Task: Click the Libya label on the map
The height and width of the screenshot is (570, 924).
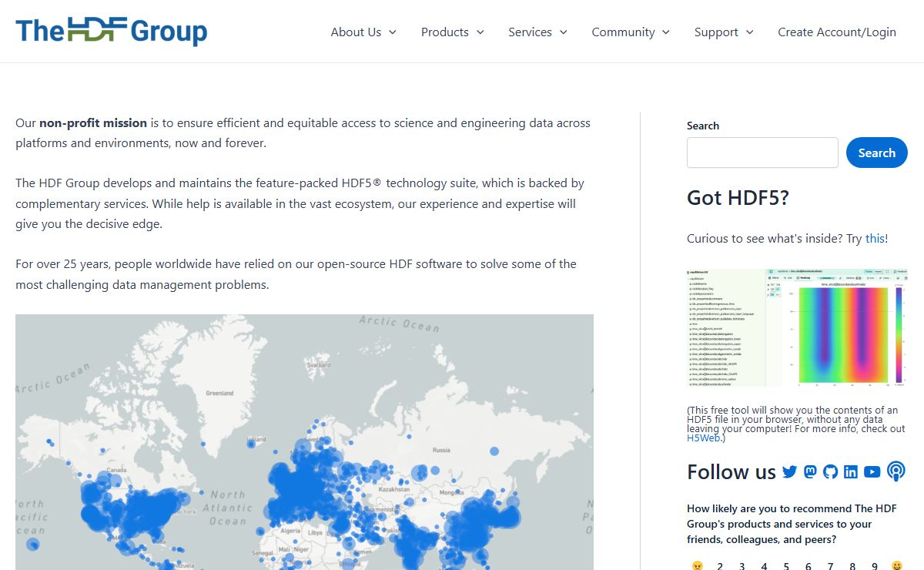Action: pyautogui.click(x=315, y=531)
